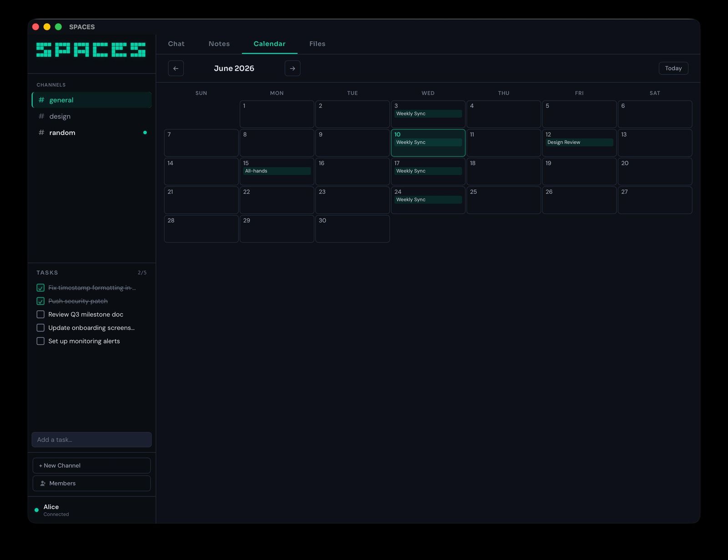Open the random channel

coord(91,133)
